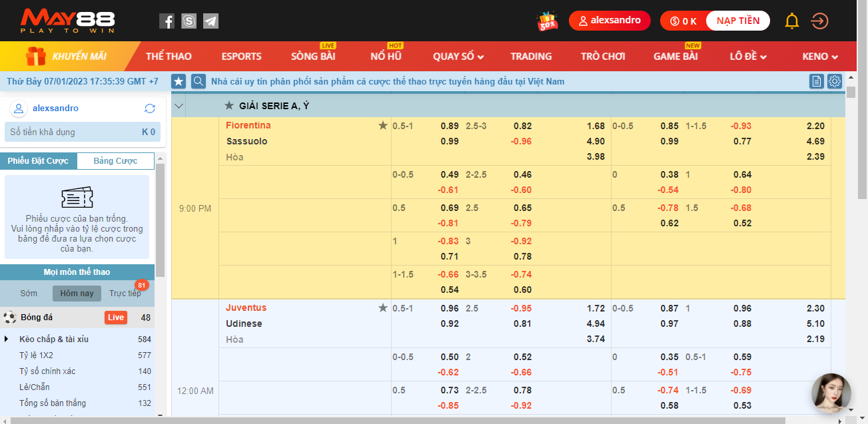Open the rules document icon

(x=816, y=81)
